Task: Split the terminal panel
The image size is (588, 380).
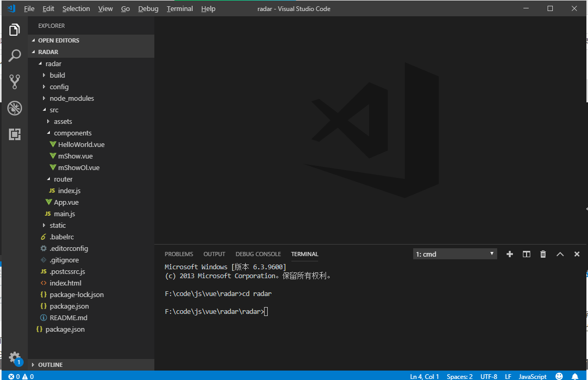Action: click(x=527, y=254)
